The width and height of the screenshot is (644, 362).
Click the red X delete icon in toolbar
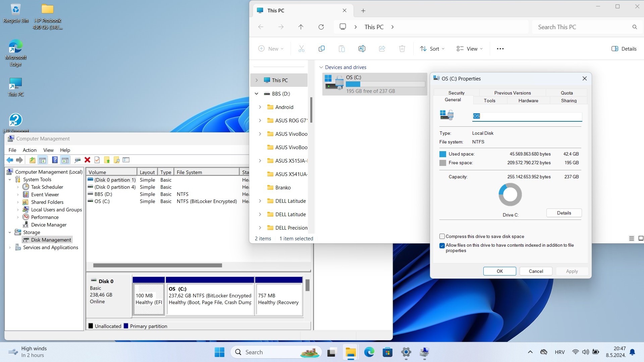88,160
